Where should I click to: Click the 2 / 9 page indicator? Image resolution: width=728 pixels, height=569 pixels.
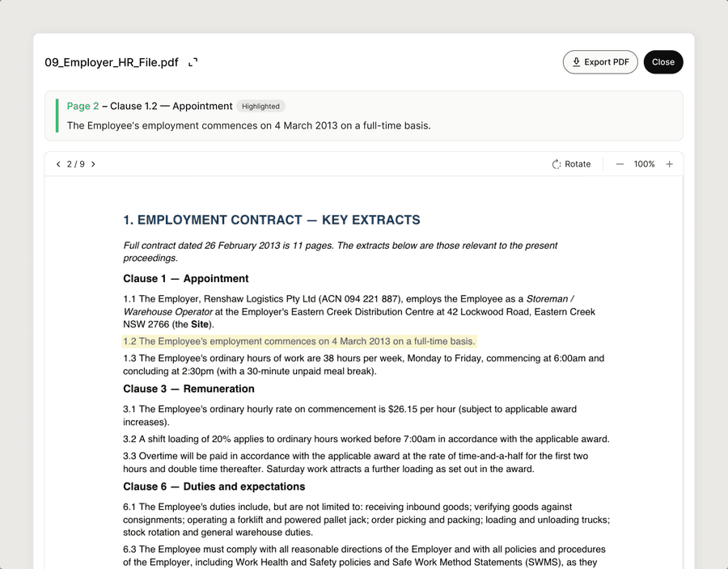(76, 164)
